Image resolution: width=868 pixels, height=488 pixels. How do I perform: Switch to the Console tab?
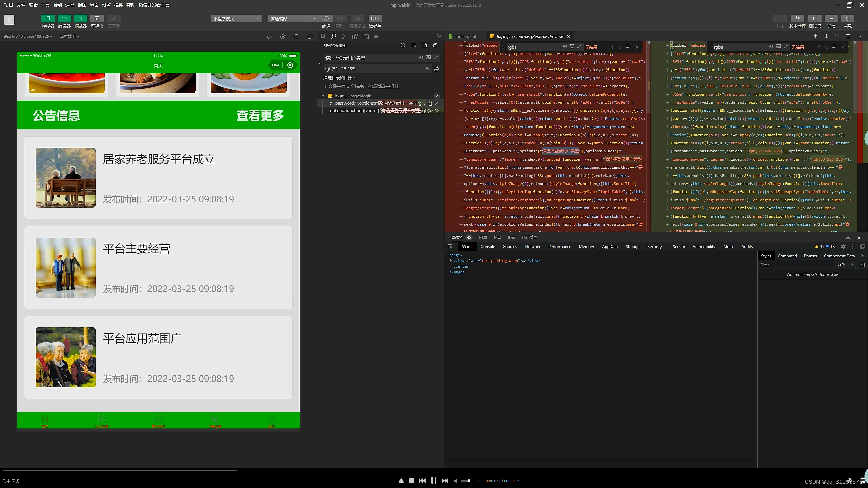click(488, 247)
